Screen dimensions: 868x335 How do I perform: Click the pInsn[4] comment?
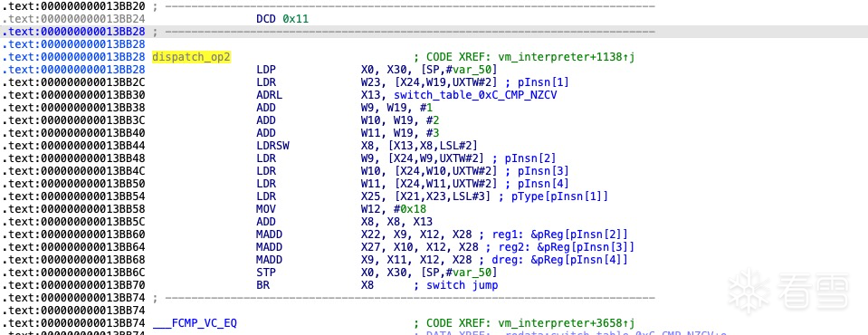coord(543,184)
